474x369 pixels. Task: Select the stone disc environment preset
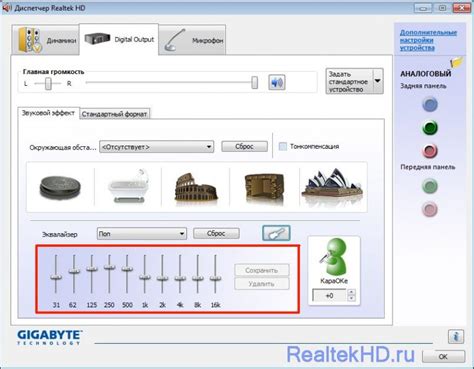click(60, 188)
